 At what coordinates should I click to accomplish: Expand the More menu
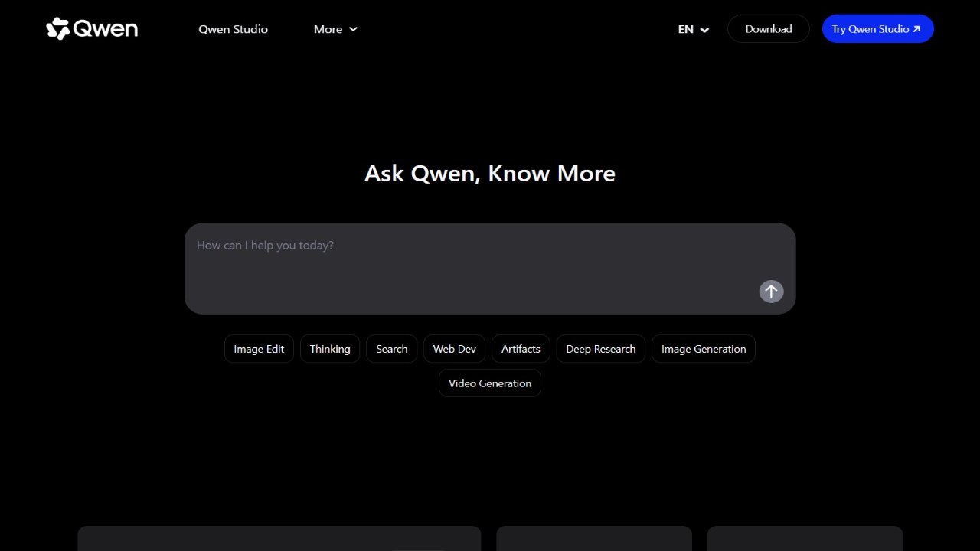coord(335,29)
